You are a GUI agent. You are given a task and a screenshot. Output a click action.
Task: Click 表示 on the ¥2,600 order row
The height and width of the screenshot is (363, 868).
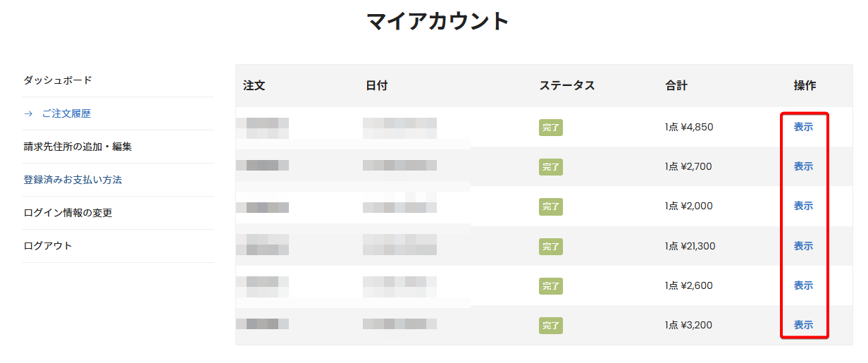pos(803,285)
